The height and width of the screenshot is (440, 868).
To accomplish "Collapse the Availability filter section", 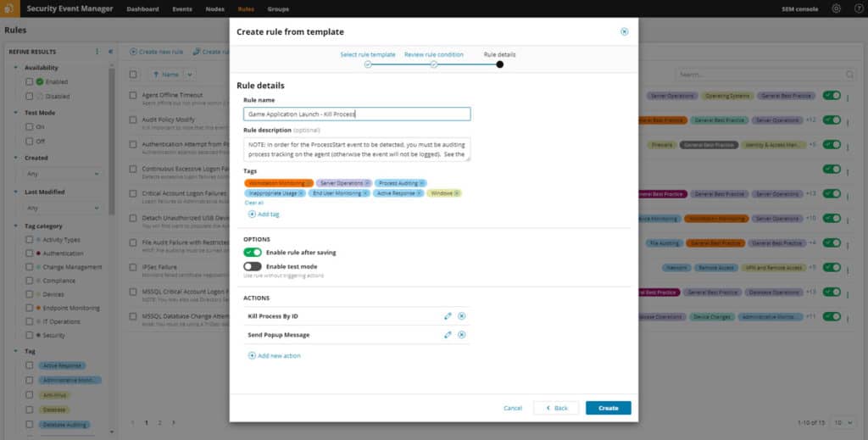I will tap(15, 68).
